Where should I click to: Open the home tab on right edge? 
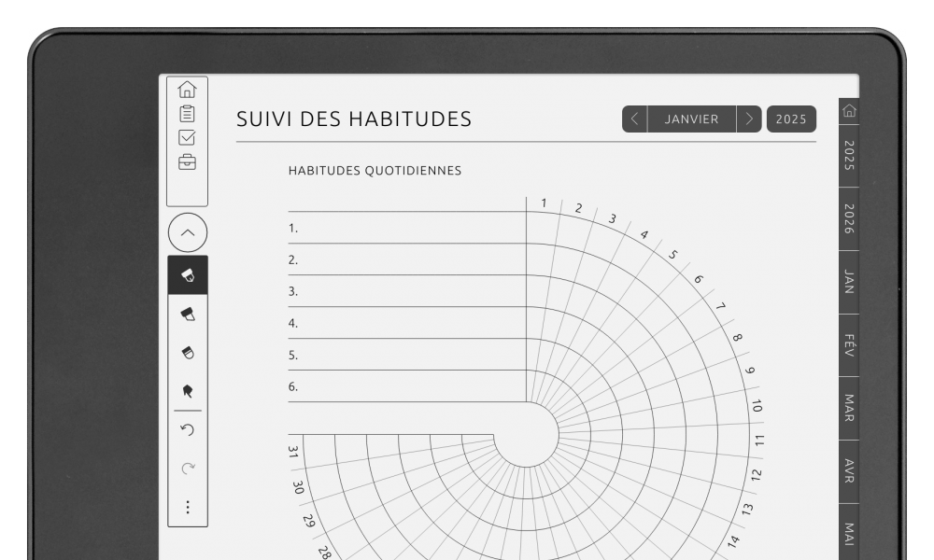tap(849, 111)
